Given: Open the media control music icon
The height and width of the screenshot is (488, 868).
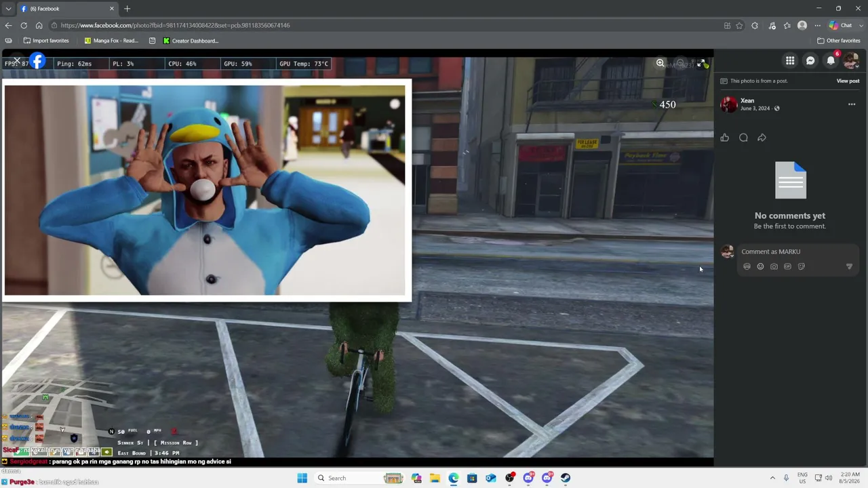Looking at the screenshot, I should click(772, 26).
